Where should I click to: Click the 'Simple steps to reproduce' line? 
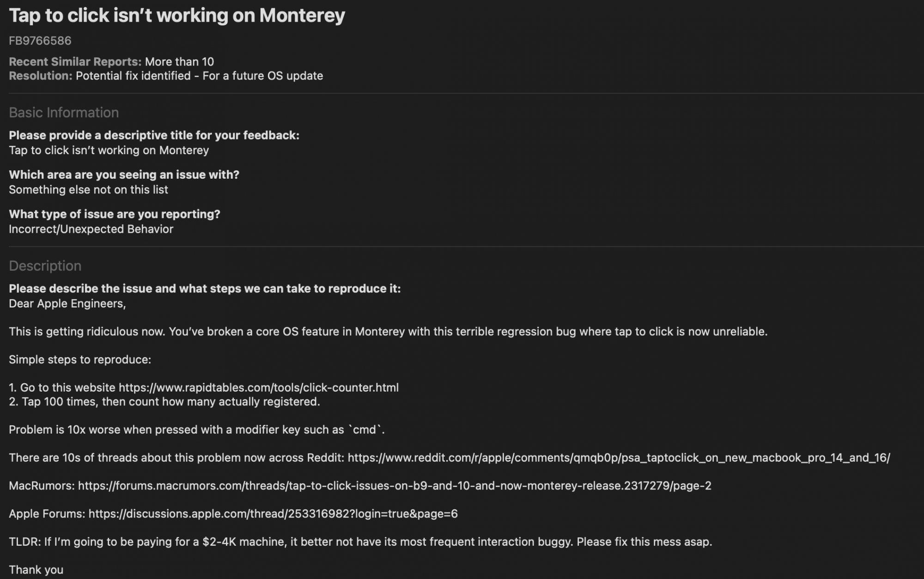[x=80, y=360]
